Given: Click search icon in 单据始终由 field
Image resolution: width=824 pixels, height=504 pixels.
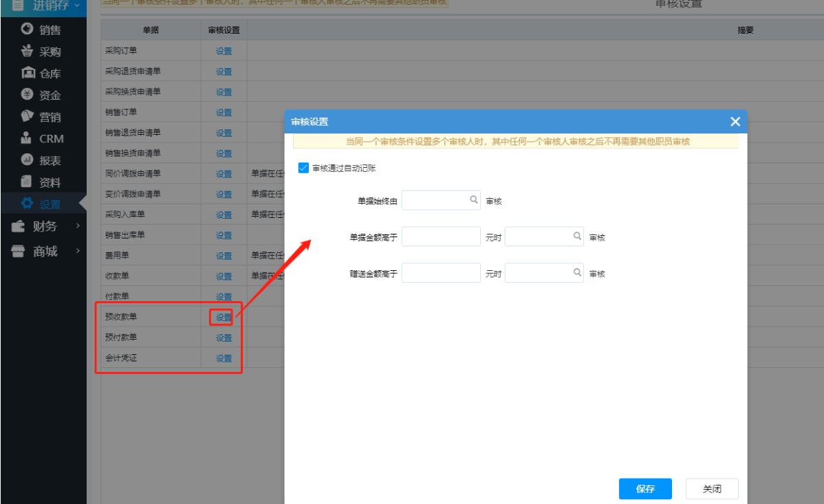Looking at the screenshot, I should click(x=473, y=199).
